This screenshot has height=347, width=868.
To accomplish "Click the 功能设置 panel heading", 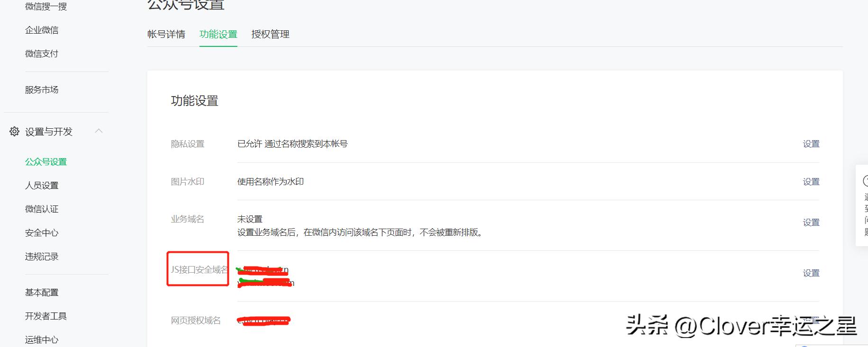I will [x=195, y=100].
